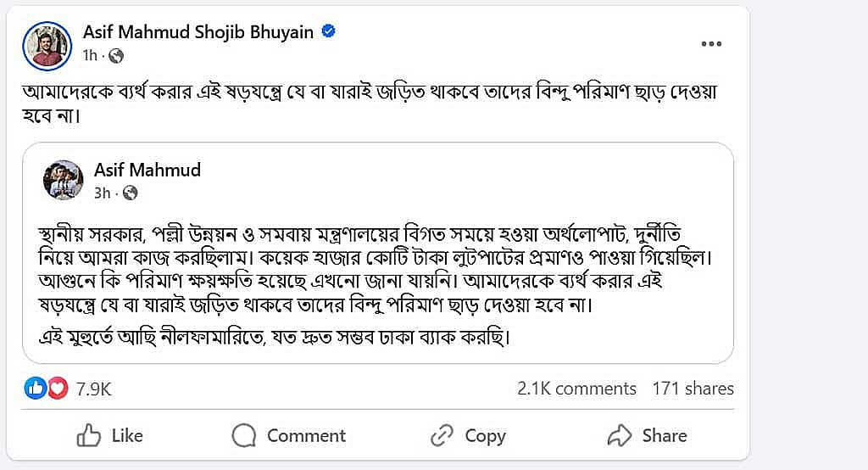Click the thumbs-up icon in Like button
The image size is (868, 470).
(88, 435)
